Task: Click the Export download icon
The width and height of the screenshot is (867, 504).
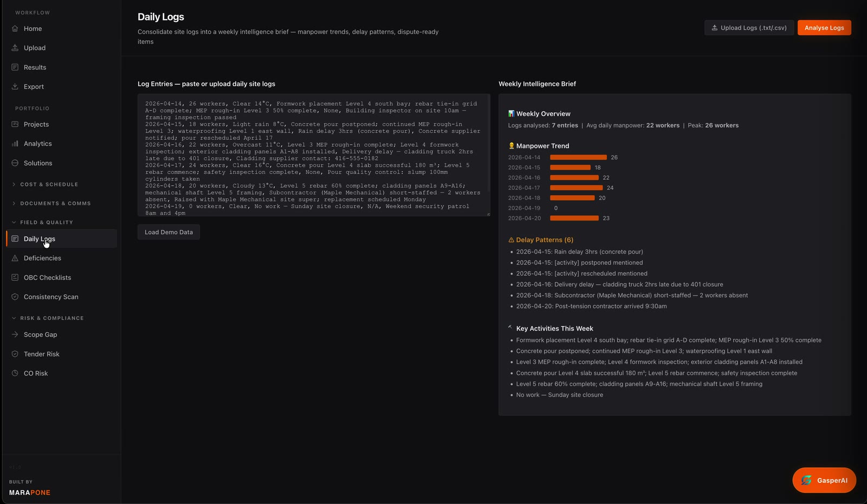Action: pyautogui.click(x=15, y=87)
